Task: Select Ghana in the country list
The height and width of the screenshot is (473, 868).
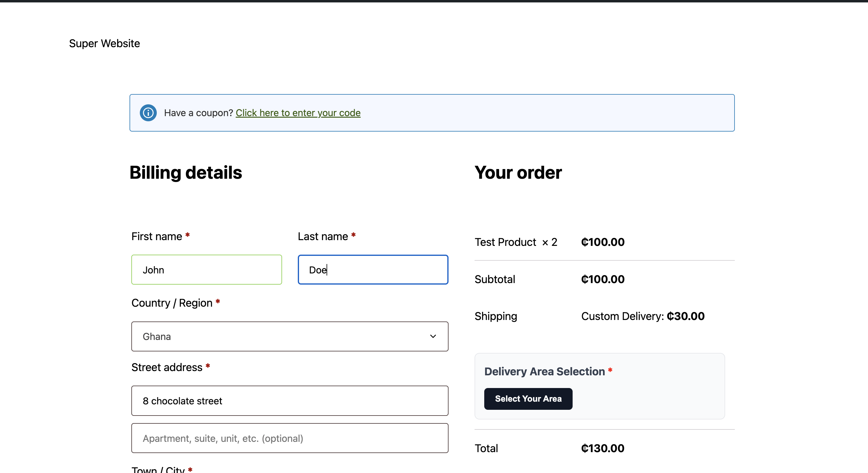Action: (x=157, y=336)
